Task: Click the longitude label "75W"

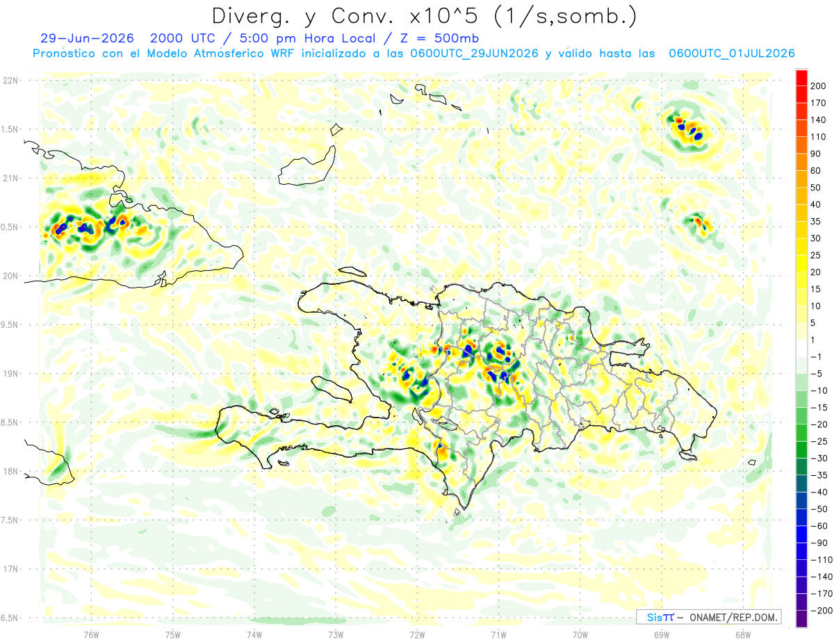Action: coord(172,634)
